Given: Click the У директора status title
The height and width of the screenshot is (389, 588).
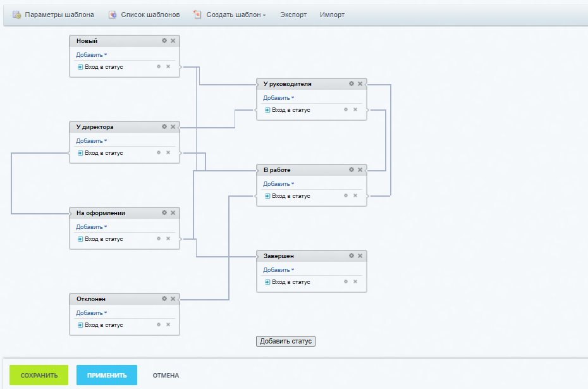Looking at the screenshot, I should point(94,127).
